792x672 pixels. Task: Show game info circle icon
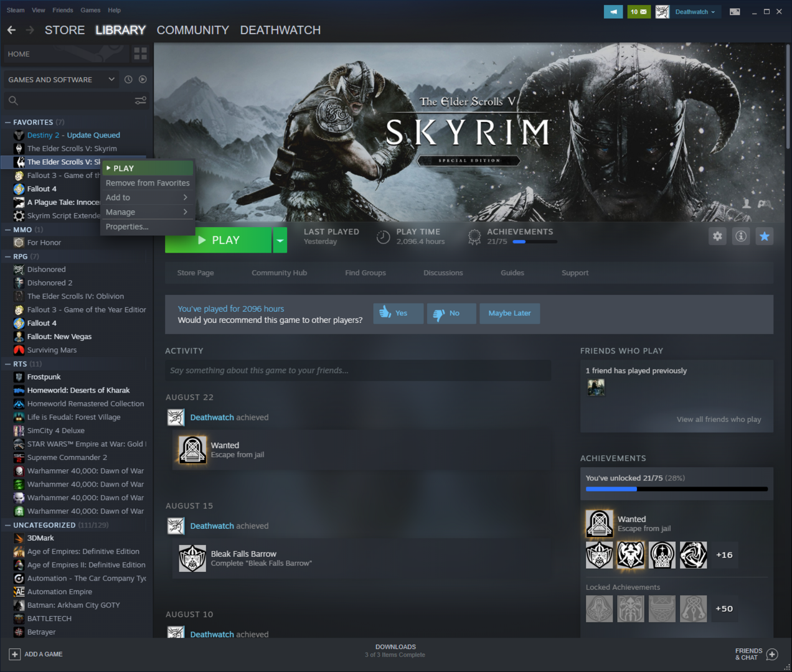tap(741, 236)
